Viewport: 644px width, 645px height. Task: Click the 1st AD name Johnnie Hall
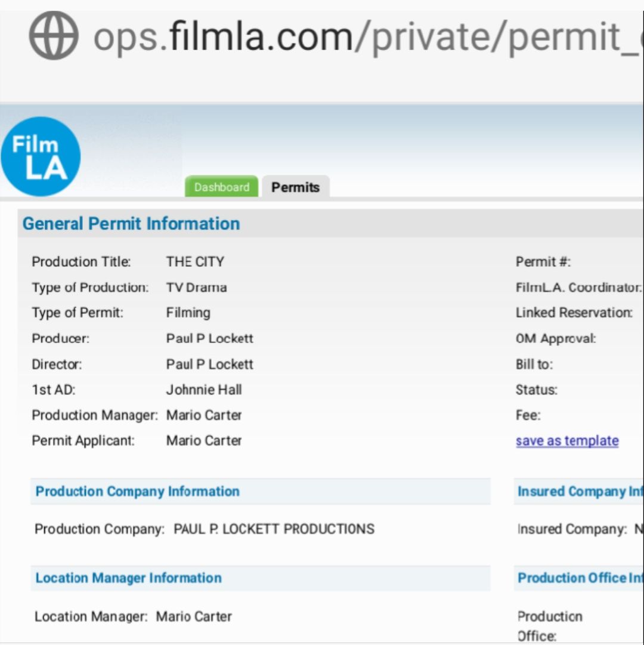click(x=204, y=390)
